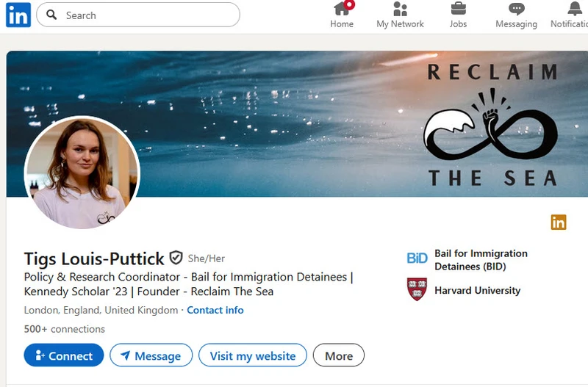This screenshot has width=588, height=387.
Task: Click the Connect button
Action: (x=64, y=355)
